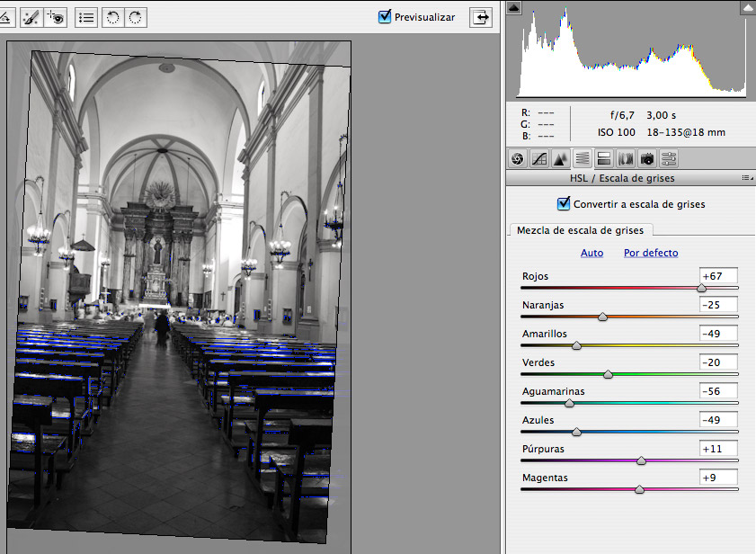Open the Tone Curve panel tab

point(539,159)
